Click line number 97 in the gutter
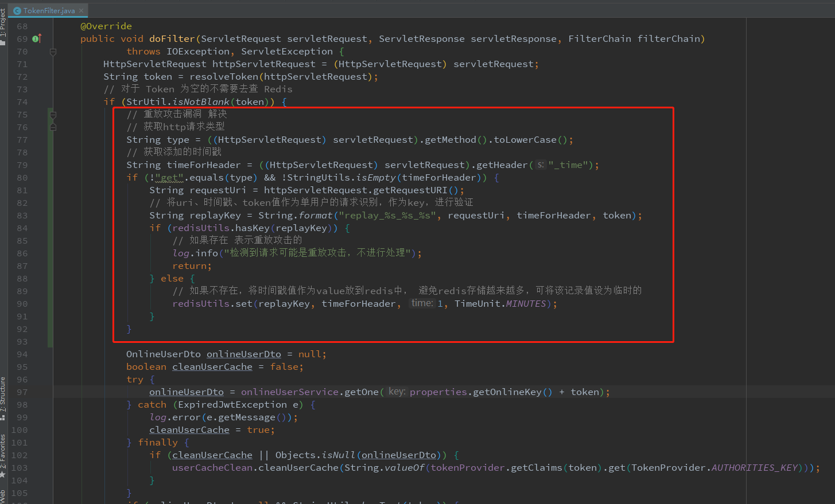The width and height of the screenshot is (835, 504). [22, 392]
